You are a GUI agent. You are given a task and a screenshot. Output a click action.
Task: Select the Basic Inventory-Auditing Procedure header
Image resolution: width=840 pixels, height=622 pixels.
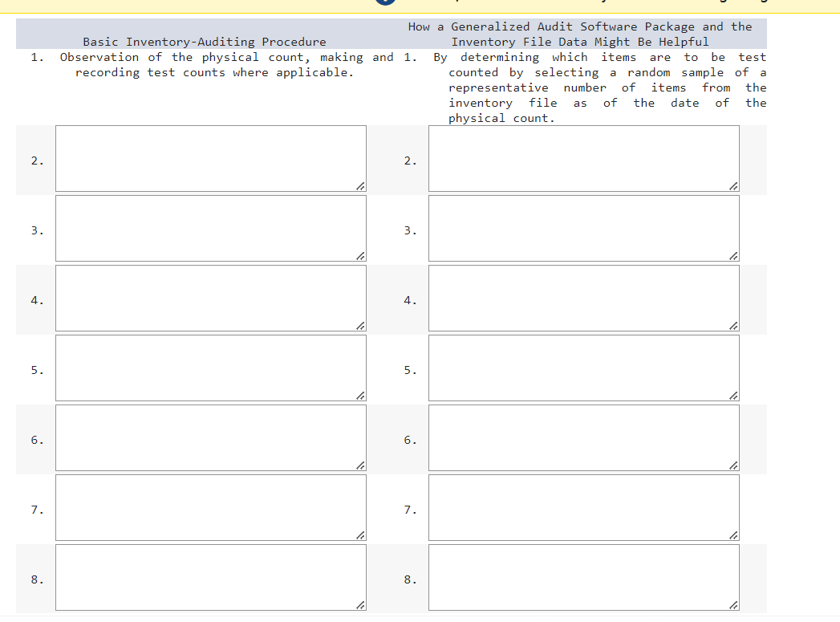pos(202,41)
